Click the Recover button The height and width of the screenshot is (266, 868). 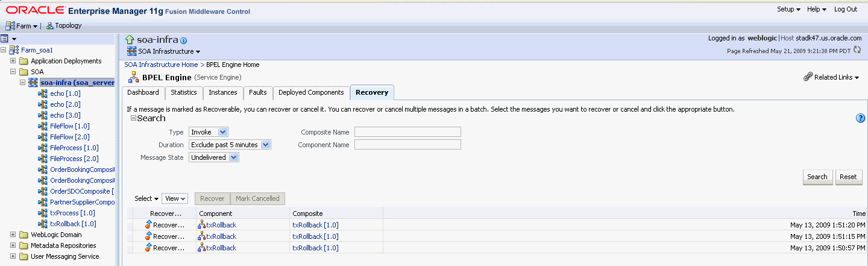(212, 198)
